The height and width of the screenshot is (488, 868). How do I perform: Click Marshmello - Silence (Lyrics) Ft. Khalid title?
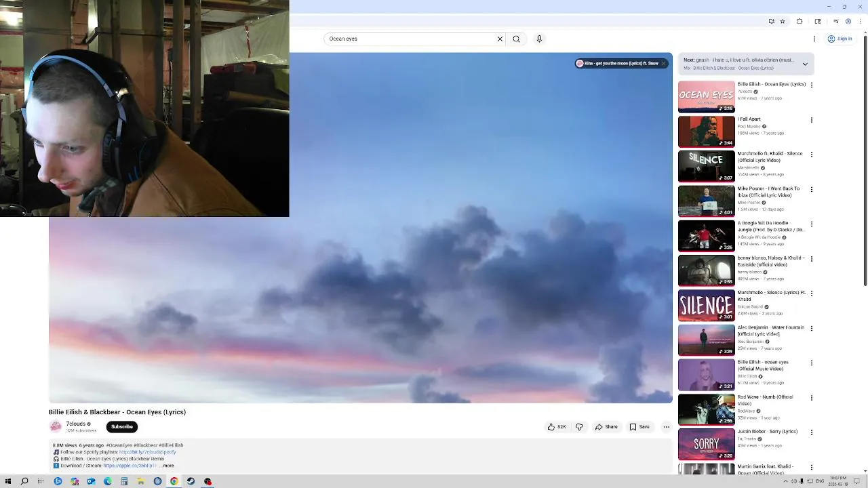pos(772,296)
